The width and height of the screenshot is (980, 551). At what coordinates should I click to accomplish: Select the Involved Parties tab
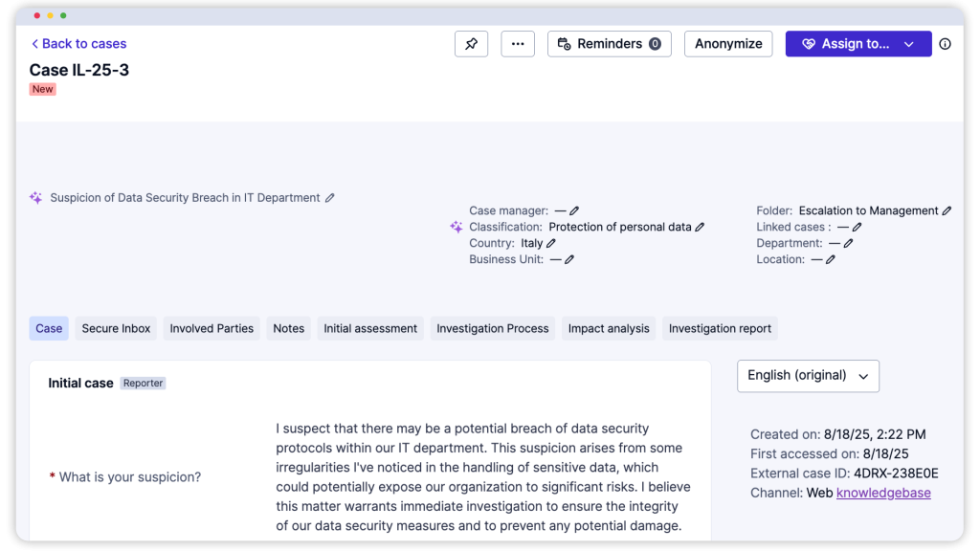coord(212,328)
